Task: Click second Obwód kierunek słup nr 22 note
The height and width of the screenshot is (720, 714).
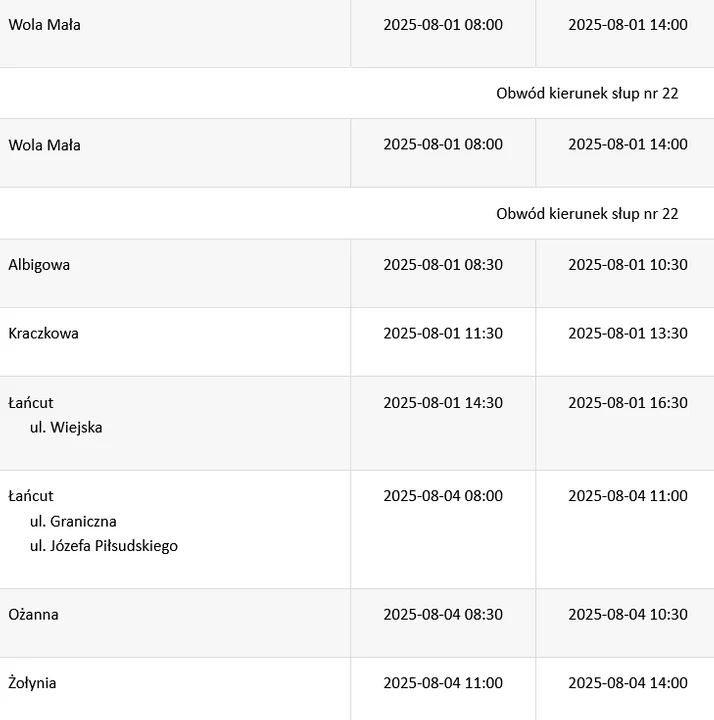Action: click(587, 214)
